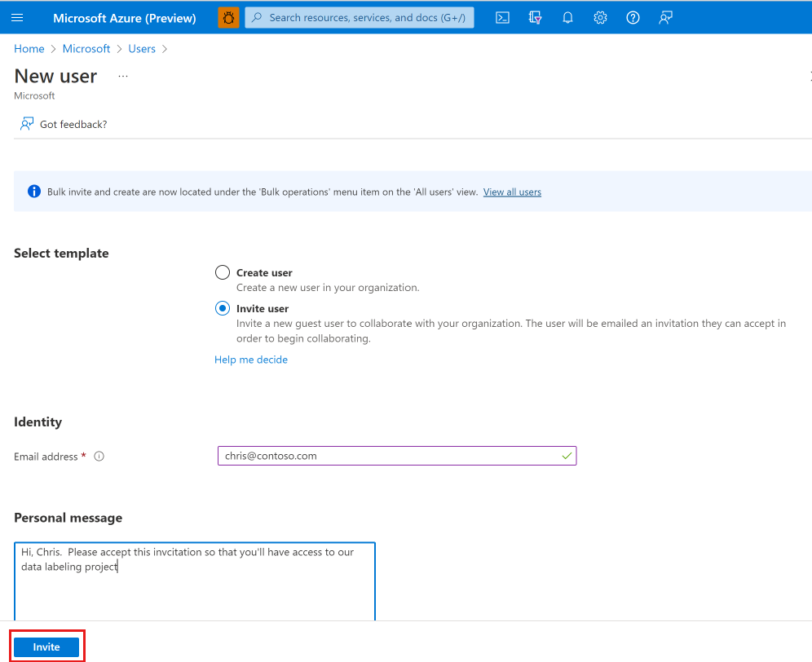Send feedback via top bar icon
The height and width of the screenshot is (662, 812).
pos(665,17)
